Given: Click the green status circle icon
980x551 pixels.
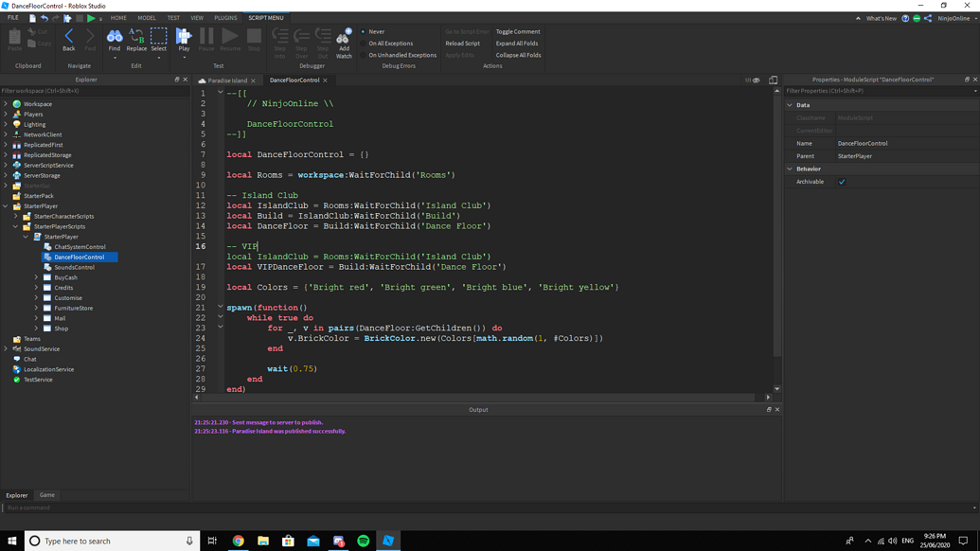Looking at the screenshot, I should coord(917,18).
